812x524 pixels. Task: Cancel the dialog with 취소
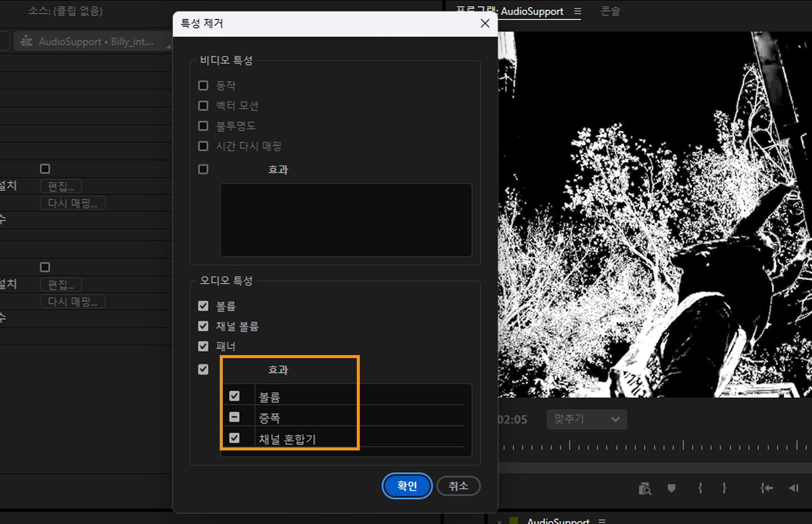pos(458,486)
